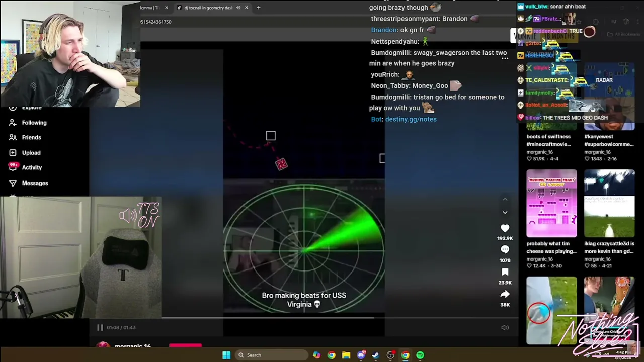This screenshot has height=362, width=644.
Task: Click the red button beside morganic_16 name
Action: (x=185, y=345)
